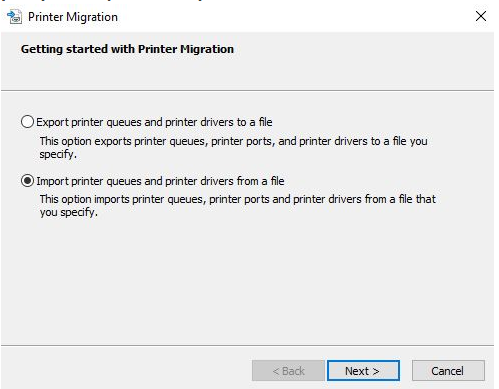Screen dimensions: 499x389
Task: Select the Export printer queues radio button
Action: (x=27, y=122)
